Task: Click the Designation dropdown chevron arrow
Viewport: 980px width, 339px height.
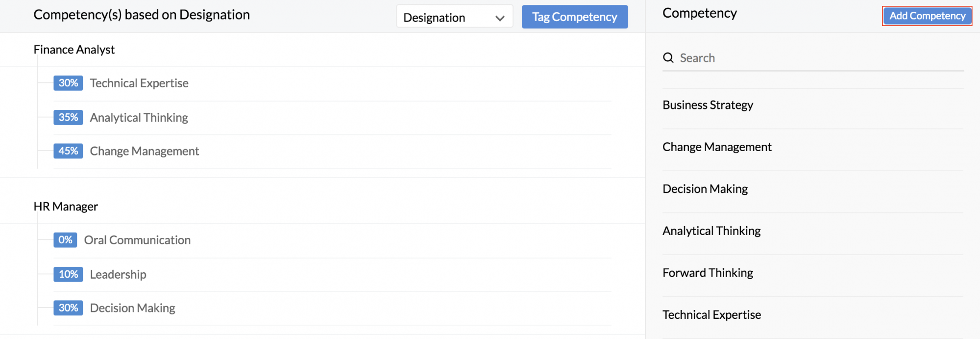Action: 500,18
